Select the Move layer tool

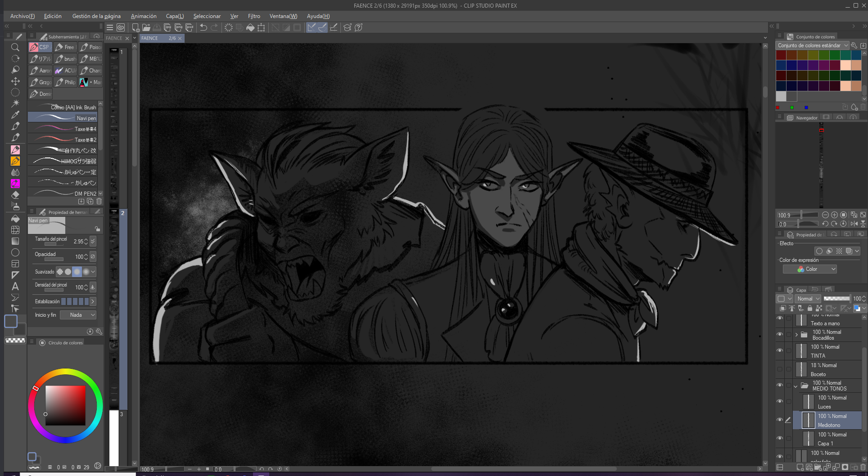pyautogui.click(x=15, y=81)
